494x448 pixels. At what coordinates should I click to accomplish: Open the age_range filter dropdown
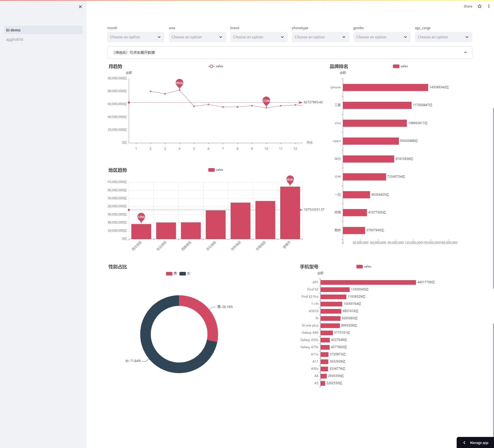point(443,37)
